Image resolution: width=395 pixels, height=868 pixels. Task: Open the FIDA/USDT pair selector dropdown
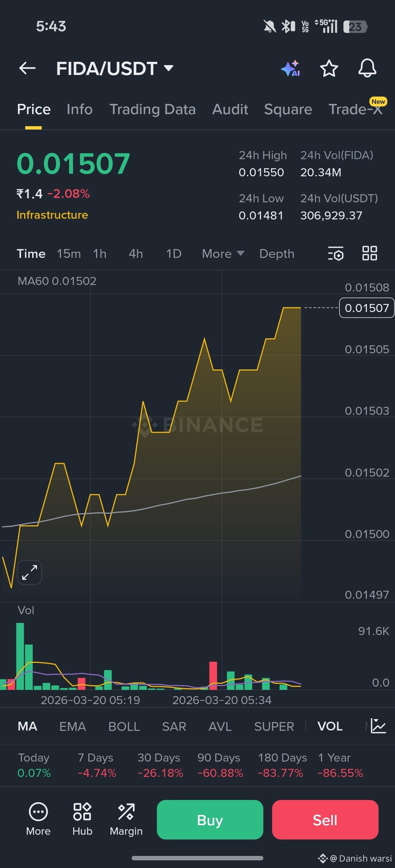(x=114, y=68)
